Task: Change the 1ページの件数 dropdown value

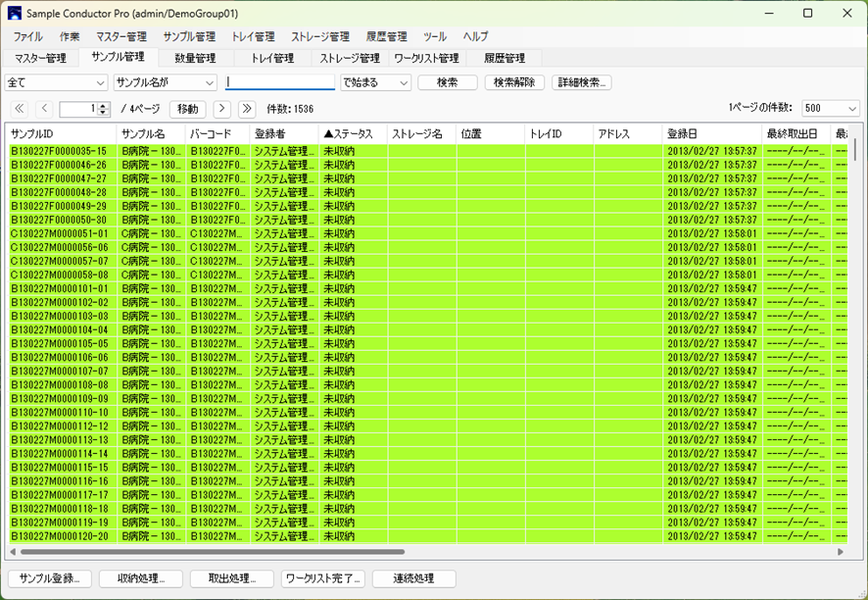Action: [830, 109]
